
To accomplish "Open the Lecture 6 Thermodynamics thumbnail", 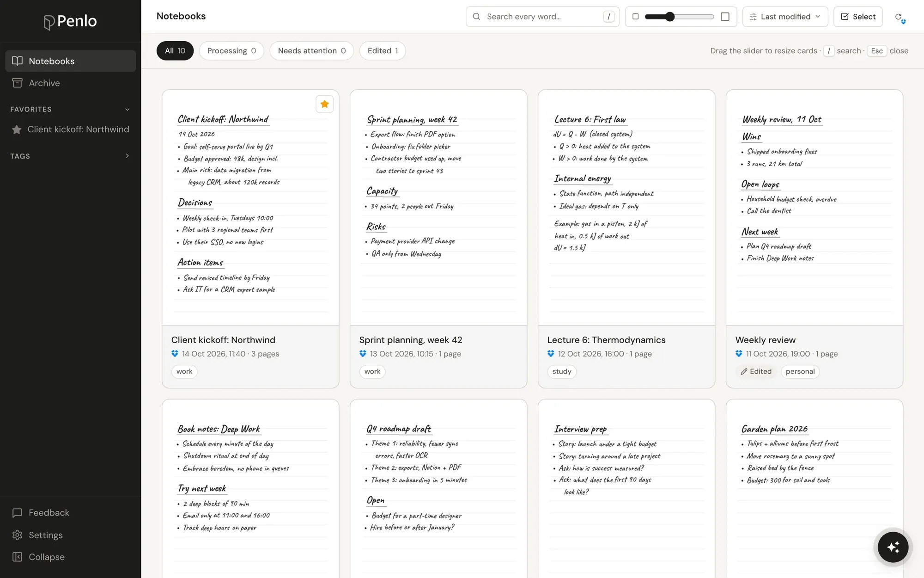I will (626, 208).
